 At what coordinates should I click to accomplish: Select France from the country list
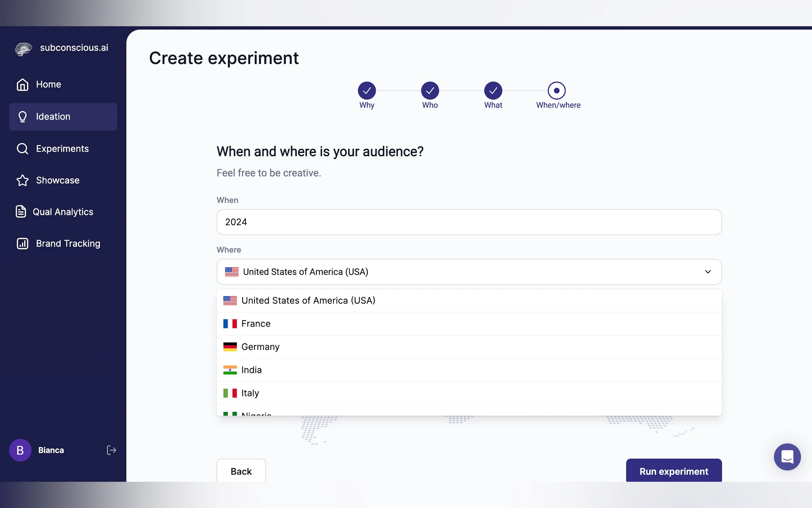point(256,323)
